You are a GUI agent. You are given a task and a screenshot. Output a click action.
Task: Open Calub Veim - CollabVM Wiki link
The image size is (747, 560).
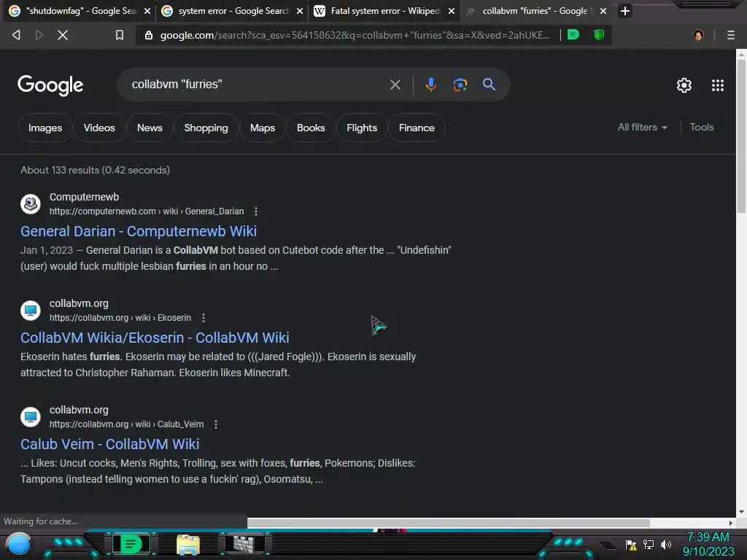pyautogui.click(x=110, y=444)
